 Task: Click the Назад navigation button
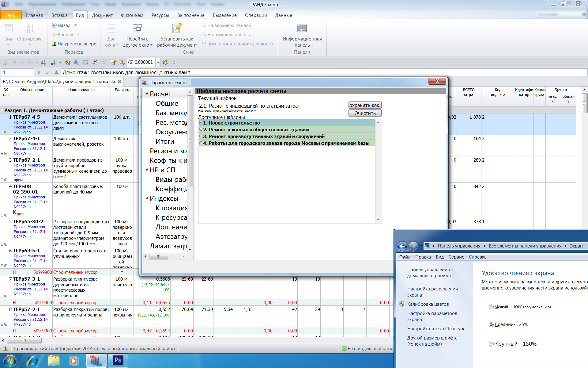pos(61,25)
